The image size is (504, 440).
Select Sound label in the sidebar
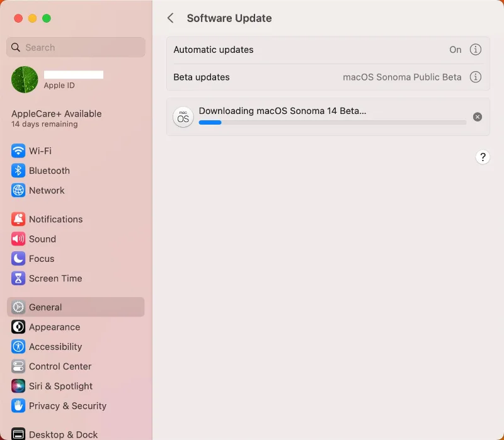[42, 239]
